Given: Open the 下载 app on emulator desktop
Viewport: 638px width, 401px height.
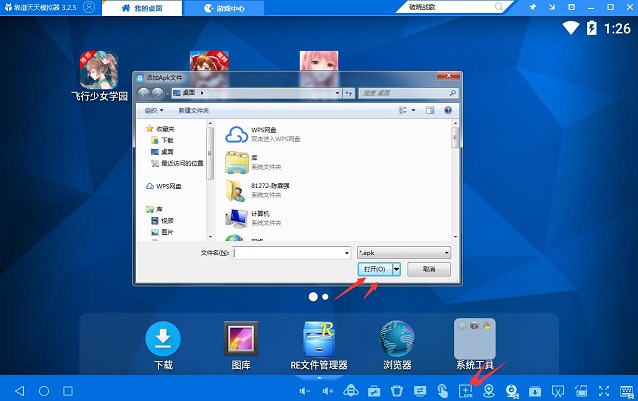Looking at the screenshot, I should 163,345.
